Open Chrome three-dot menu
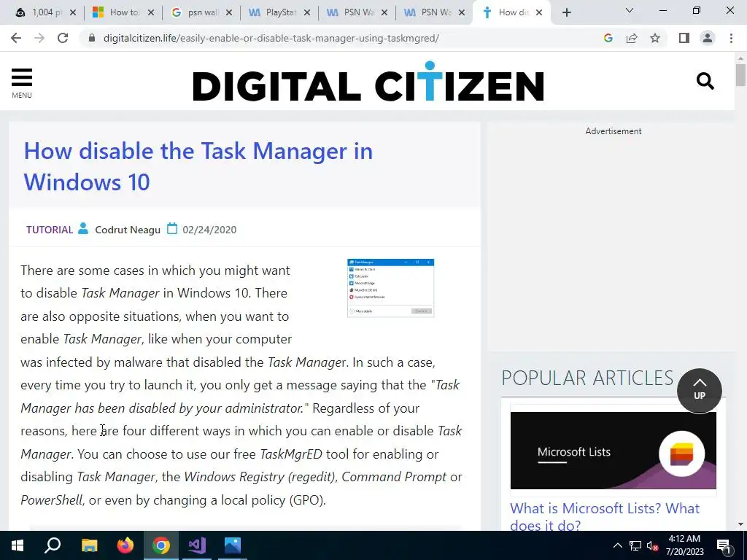Image resolution: width=747 pixels, height=560 pixels. [731, 38]
